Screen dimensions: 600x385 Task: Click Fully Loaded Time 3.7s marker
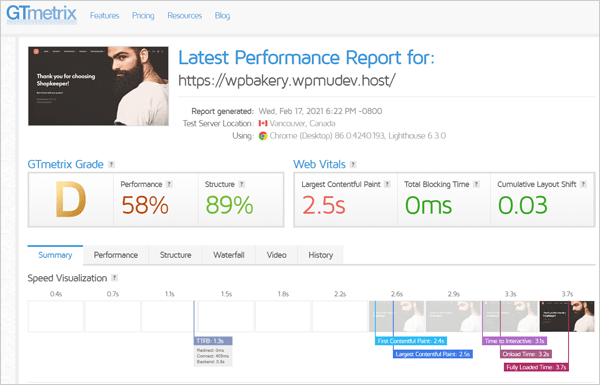coord(536,367)
